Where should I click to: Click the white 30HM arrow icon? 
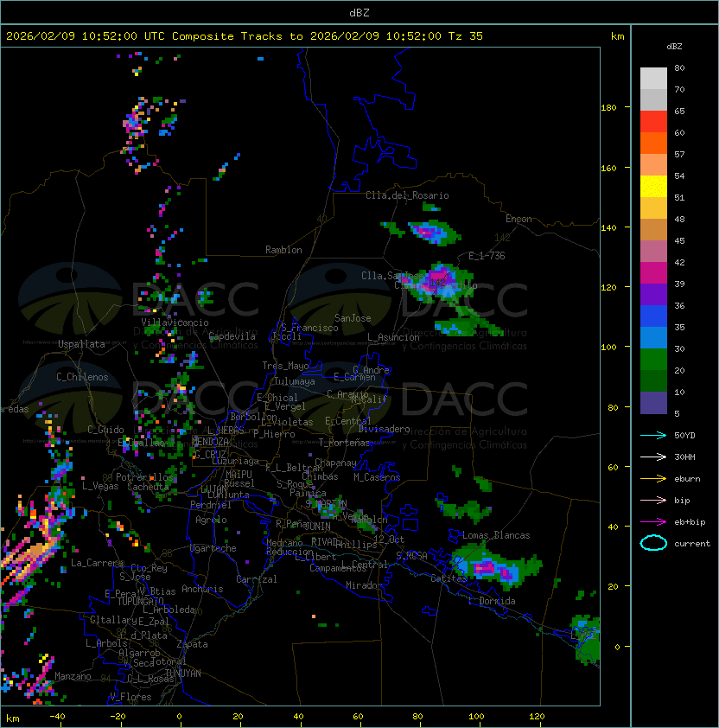pyautogui.click(x=653, y=457)
